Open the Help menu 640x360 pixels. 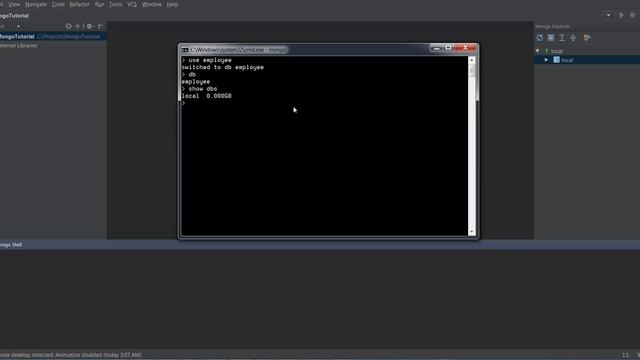tap(172, 4)
